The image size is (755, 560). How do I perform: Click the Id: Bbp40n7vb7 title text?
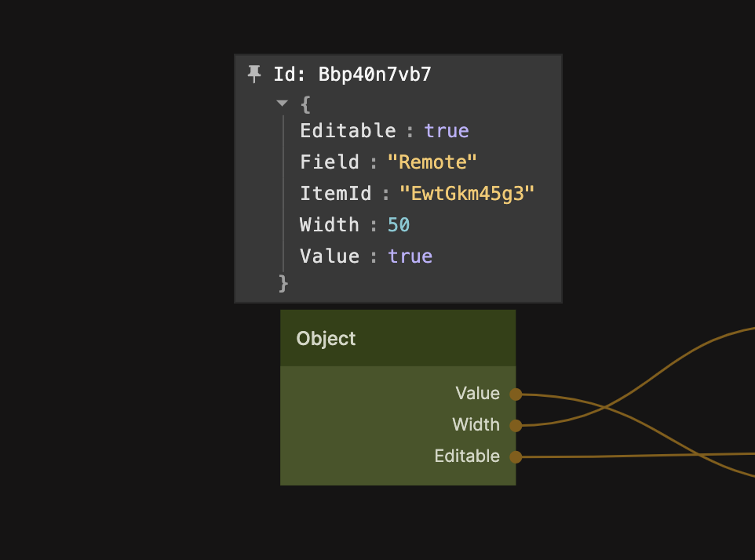(x=352, y=75)
